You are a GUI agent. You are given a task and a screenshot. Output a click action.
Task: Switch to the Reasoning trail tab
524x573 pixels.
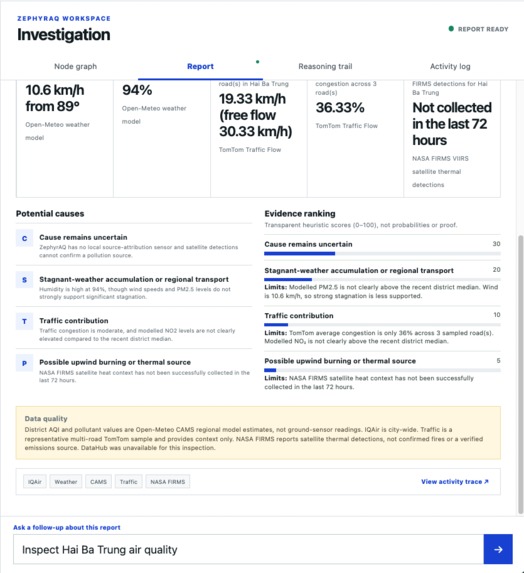tap(325, 67)
